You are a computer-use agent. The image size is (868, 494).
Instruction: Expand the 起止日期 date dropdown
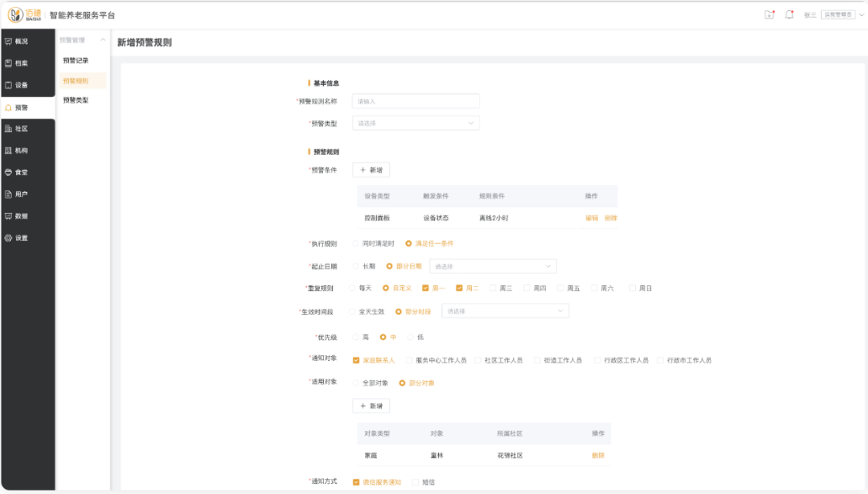coord(493,266)
